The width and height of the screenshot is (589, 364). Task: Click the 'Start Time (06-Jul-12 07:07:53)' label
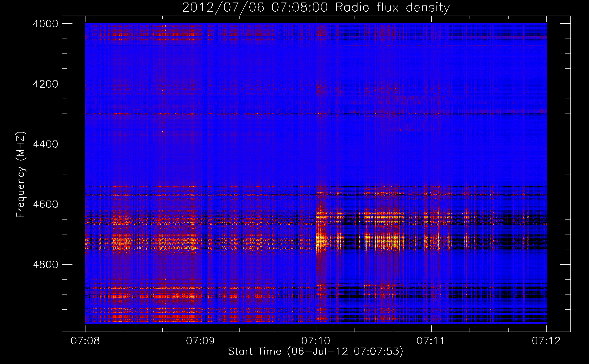pyautogui.click(x=316, y=352)
